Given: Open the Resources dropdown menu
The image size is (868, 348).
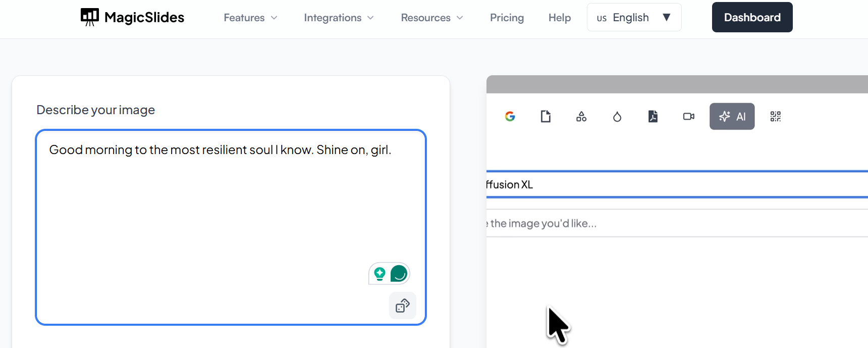Looking at the screenshot, I should tap(431, 18).
